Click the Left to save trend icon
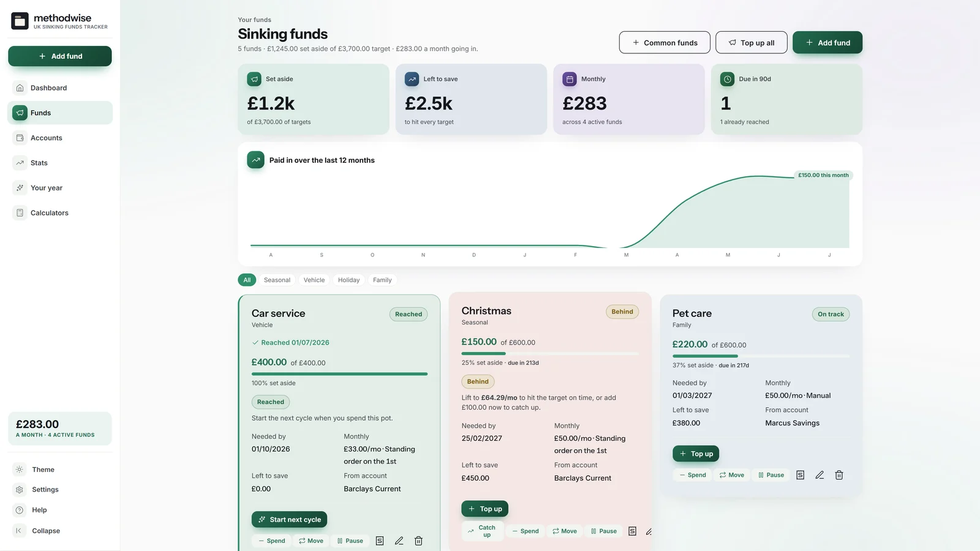Image resolution: width=980 pixels, height=551 pixels. pyautogui.click(x=412, y=79)
